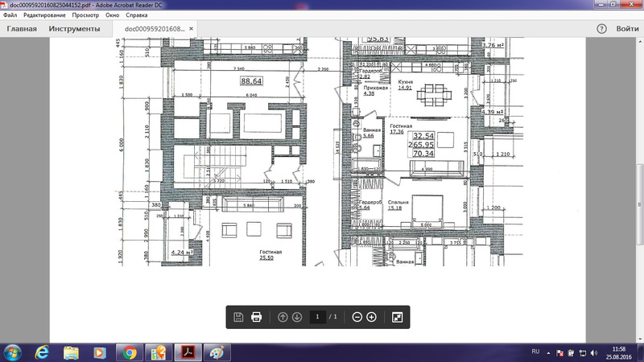Click the Кухня 14.91 room label
Viewport: 644px width, 362px height.
click(406, 84)
